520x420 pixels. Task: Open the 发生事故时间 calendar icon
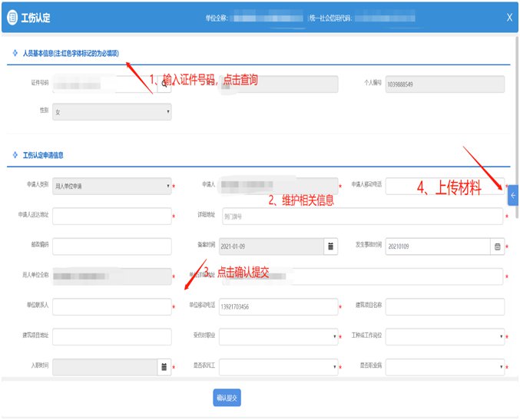497,246
